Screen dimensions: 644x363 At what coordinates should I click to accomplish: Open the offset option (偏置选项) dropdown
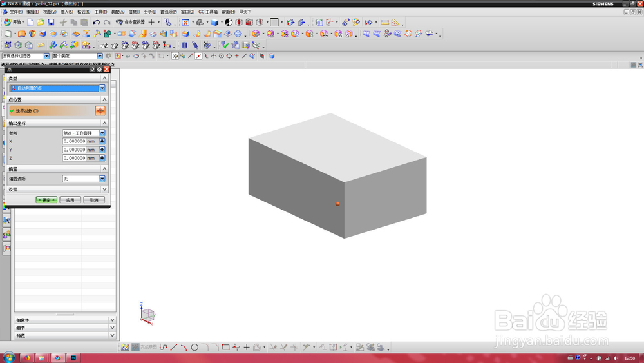[x=84, y=179]
